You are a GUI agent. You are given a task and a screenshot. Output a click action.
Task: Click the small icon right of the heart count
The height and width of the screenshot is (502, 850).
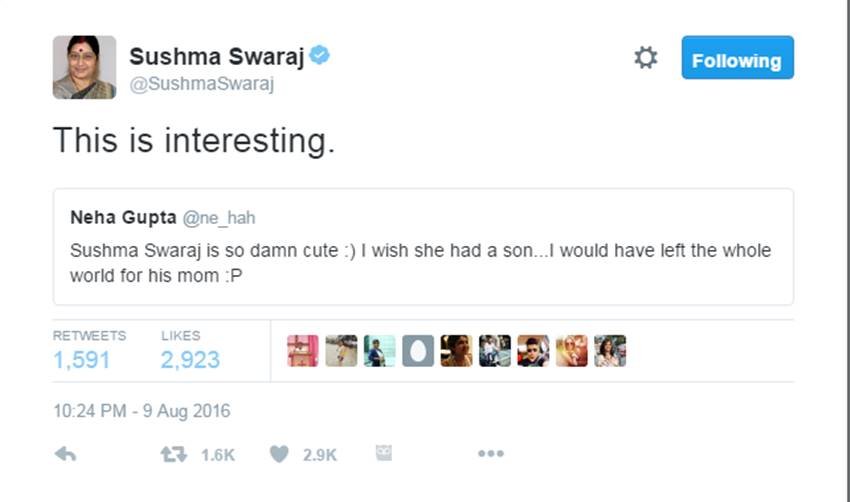383,453
